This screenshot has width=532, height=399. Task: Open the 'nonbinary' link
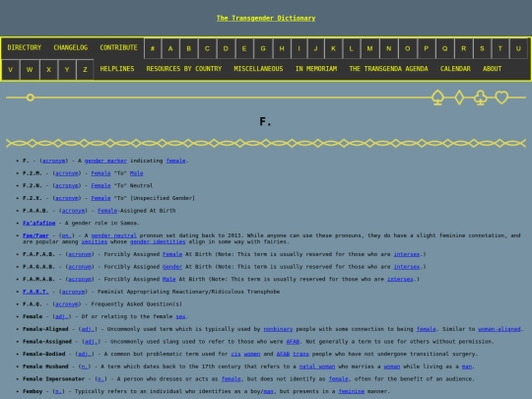coord(278,329)
